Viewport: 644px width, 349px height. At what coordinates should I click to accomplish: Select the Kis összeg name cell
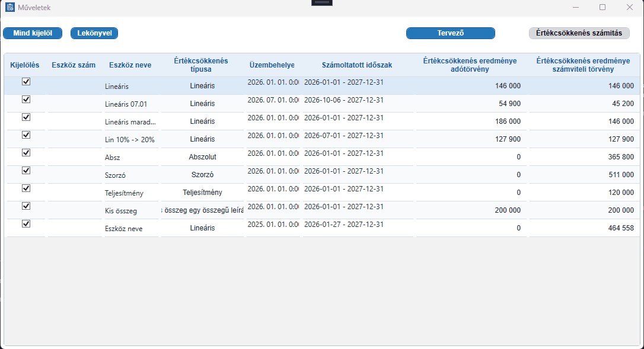pyautogui.click(x=121, y=211)
